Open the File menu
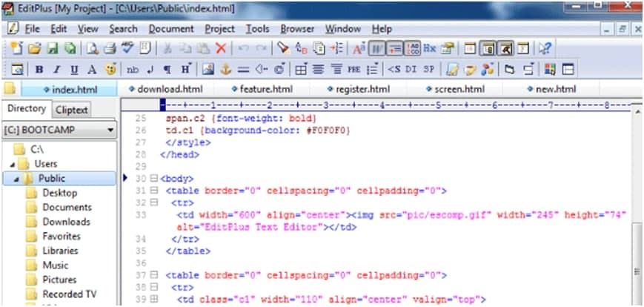Image resolution: width=644 pixels, height=307 pixels. point(32,29)
